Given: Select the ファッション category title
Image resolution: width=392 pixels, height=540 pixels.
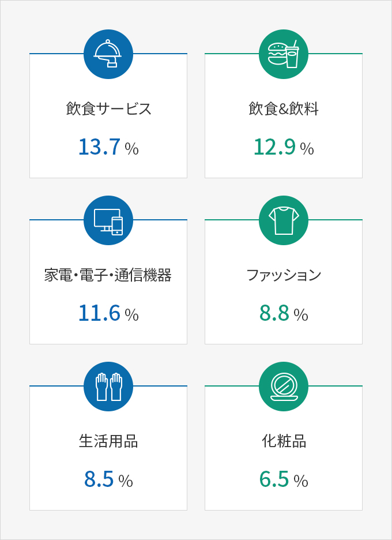Looking at the screenshot, I should (284, 275).
